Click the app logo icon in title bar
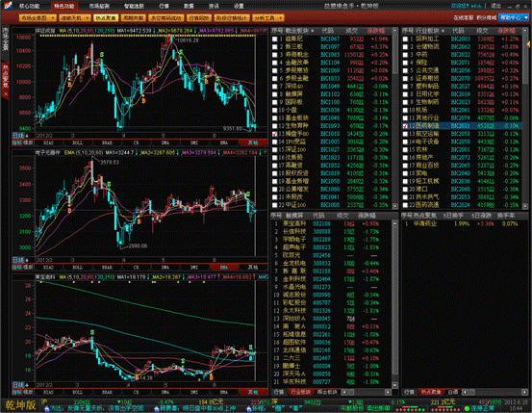 pyautogui.click(x=7, y=5)
